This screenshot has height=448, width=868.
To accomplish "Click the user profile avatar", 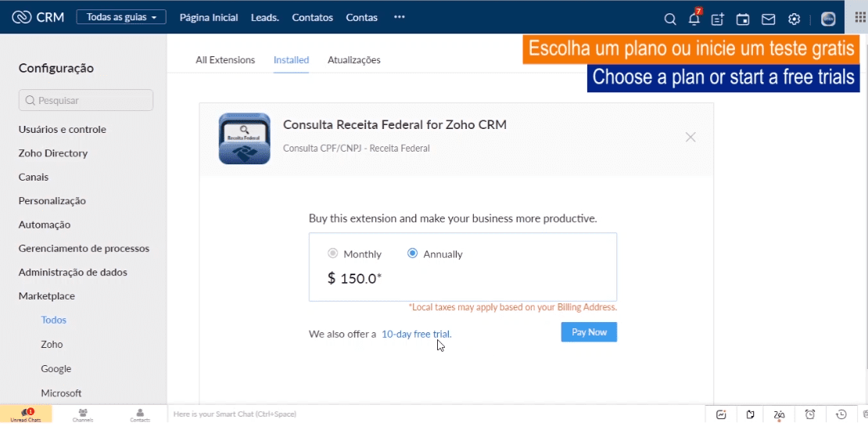I will coord(828,19).
